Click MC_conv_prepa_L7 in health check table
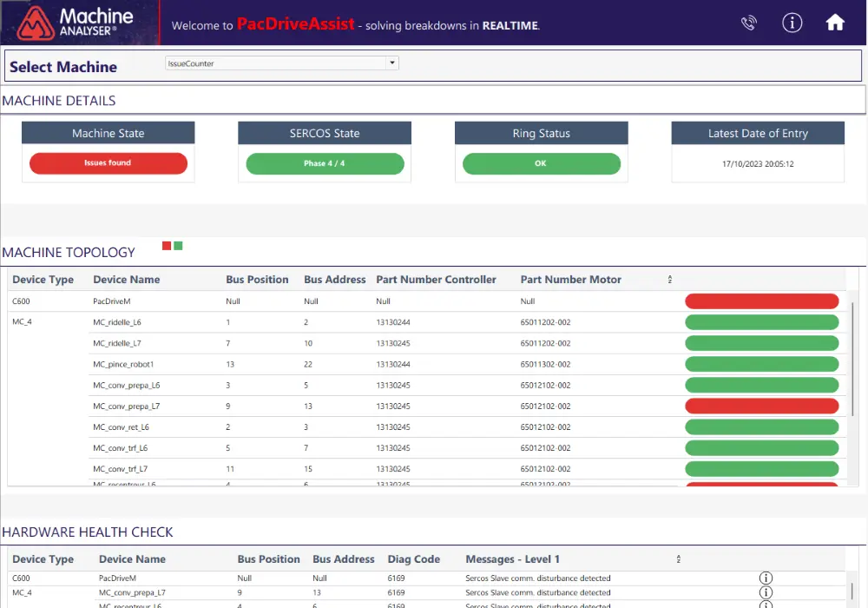 [132, 592]
